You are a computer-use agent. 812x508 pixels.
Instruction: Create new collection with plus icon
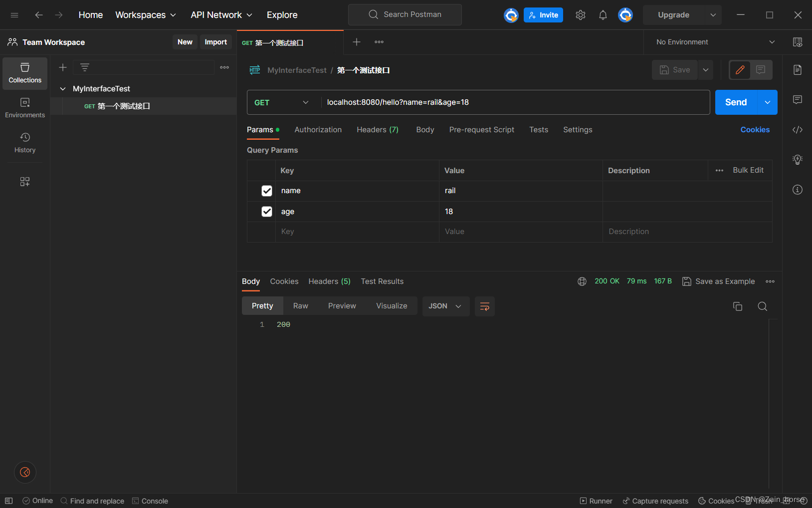pos(63,67)
